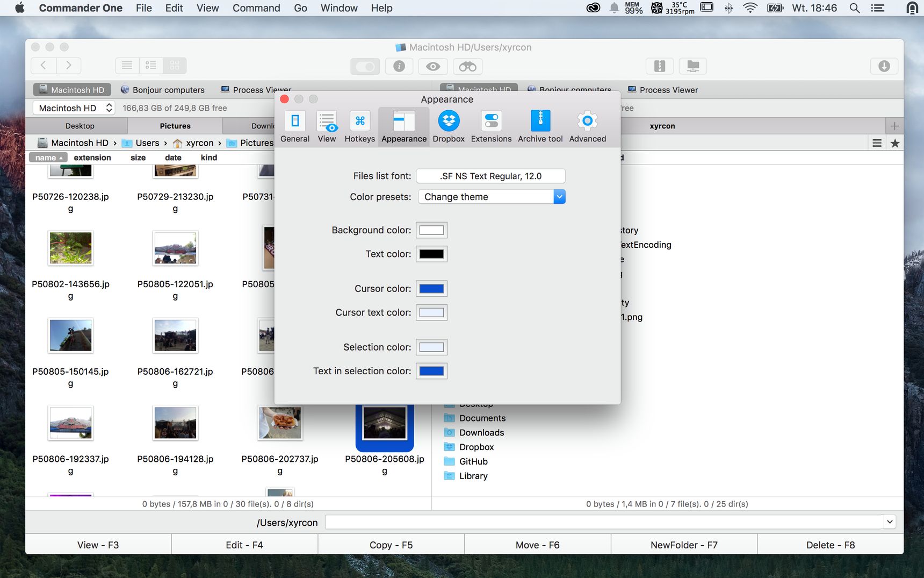Image resolution: width=924 pixels, height=578 pixels.
Task: Expand the Users breadcrumb chevron
Action: (165, 143)
